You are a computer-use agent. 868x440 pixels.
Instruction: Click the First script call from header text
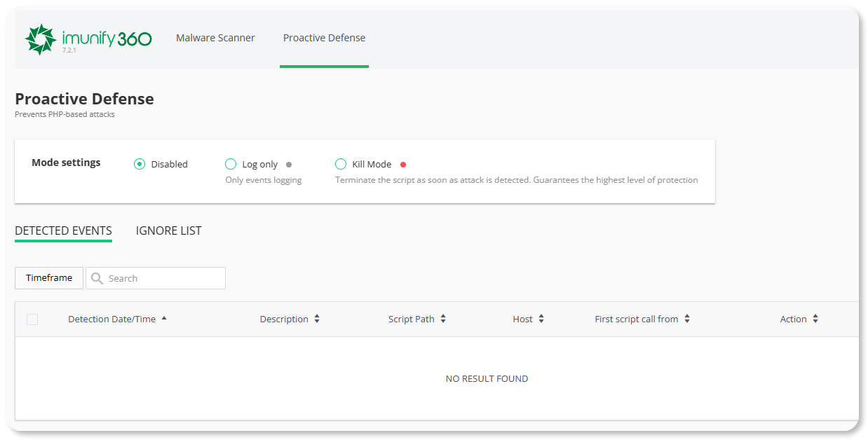point(637,319)
